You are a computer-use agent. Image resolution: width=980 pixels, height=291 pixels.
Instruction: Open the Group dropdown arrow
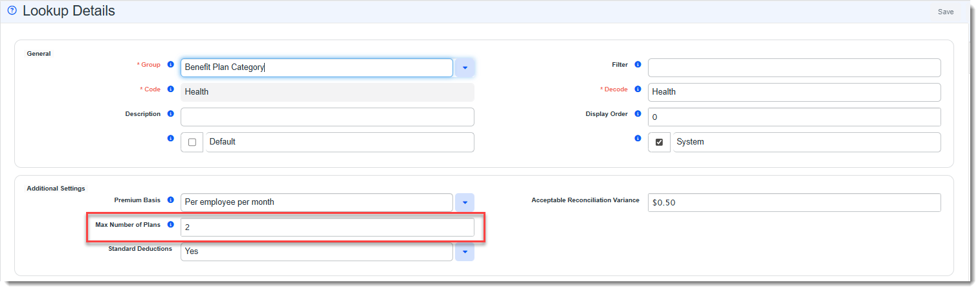[x=465, y=67]
